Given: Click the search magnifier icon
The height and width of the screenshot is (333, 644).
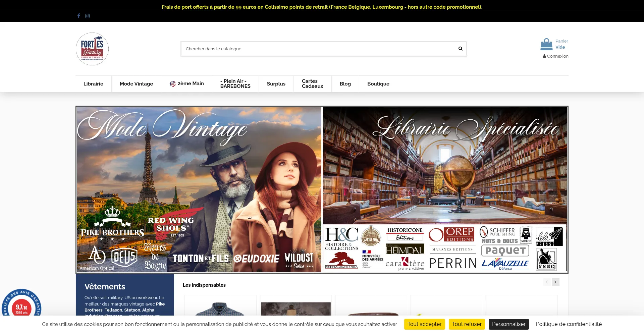Looking at the screenshot, I should pyautogui.click(x=460, y=49).
